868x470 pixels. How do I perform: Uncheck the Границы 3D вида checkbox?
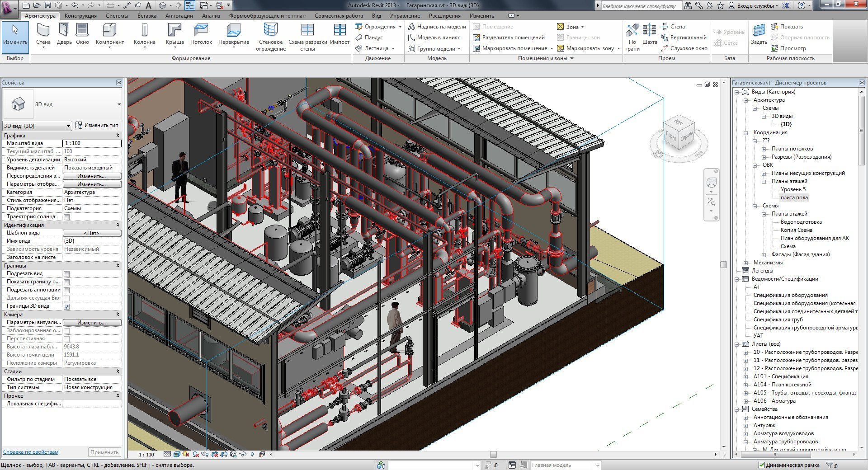point(66,306)
